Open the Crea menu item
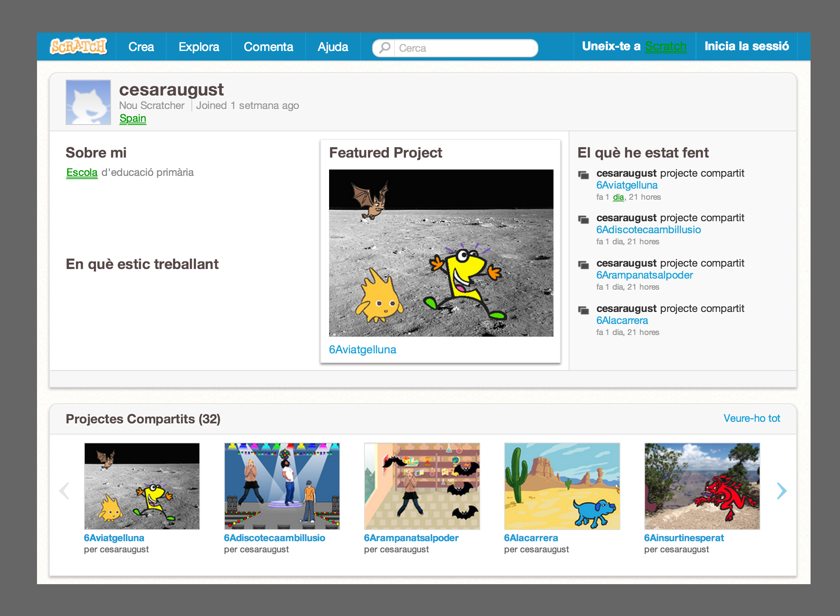Screen dimensions: 840x616 pyautogui.click(x=141, y=47)
